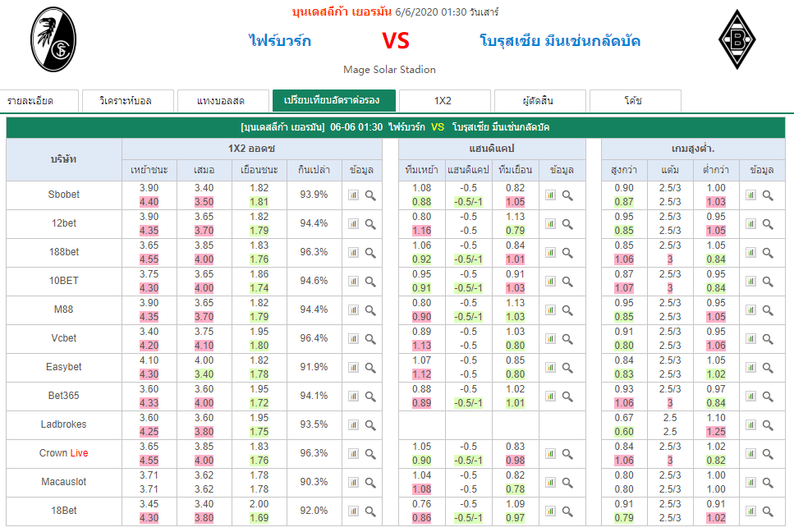The image size is (794, 532).
Task: Click โบรุสเซีย มึนเช่นกลัดบัค team name link
Action: (560, 40)
